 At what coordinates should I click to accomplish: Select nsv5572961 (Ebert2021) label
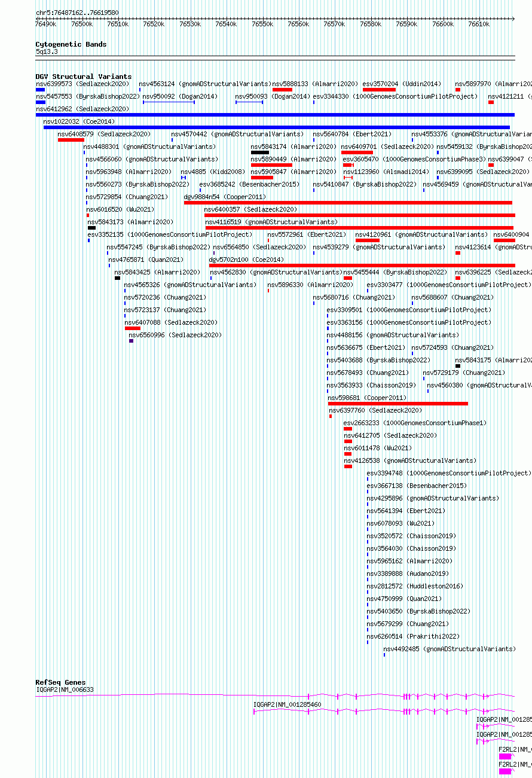tap(306, 235)
